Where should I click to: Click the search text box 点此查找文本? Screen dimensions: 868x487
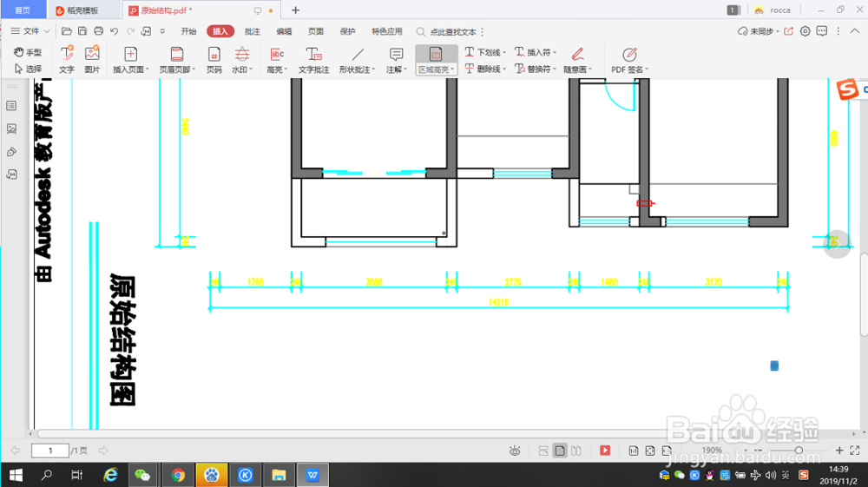[x=453, y=31]
